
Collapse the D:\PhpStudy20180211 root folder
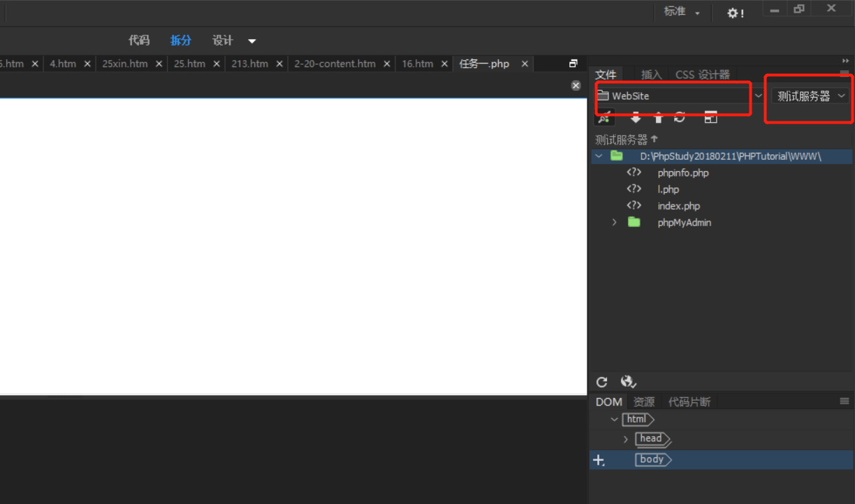click(599, 156)
